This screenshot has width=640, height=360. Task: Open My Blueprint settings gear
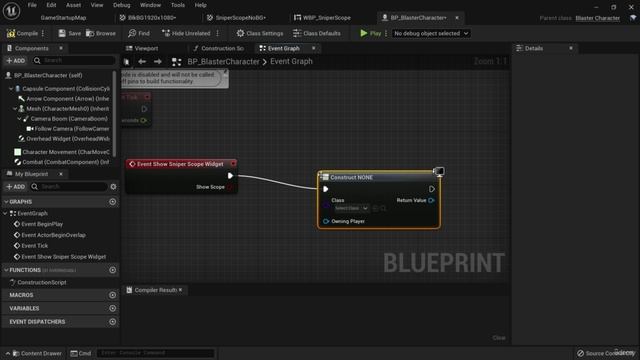point(113,187)
